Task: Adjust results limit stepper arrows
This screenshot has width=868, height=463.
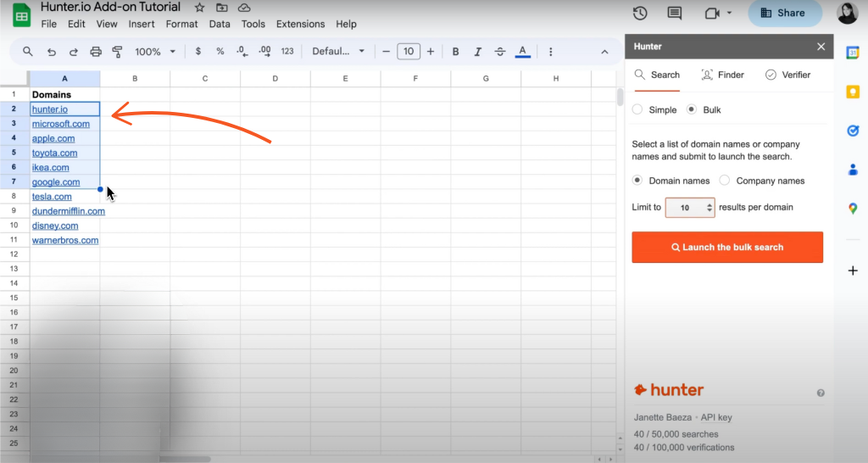Action: (x=709, y=208)
